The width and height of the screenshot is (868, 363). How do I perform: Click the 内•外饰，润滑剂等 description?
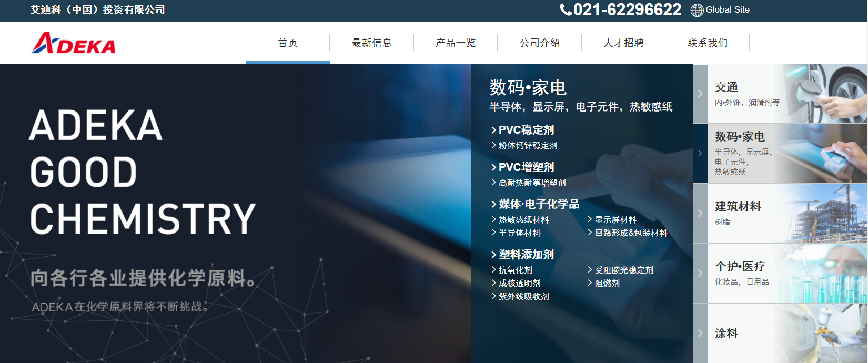click(748, 103)
